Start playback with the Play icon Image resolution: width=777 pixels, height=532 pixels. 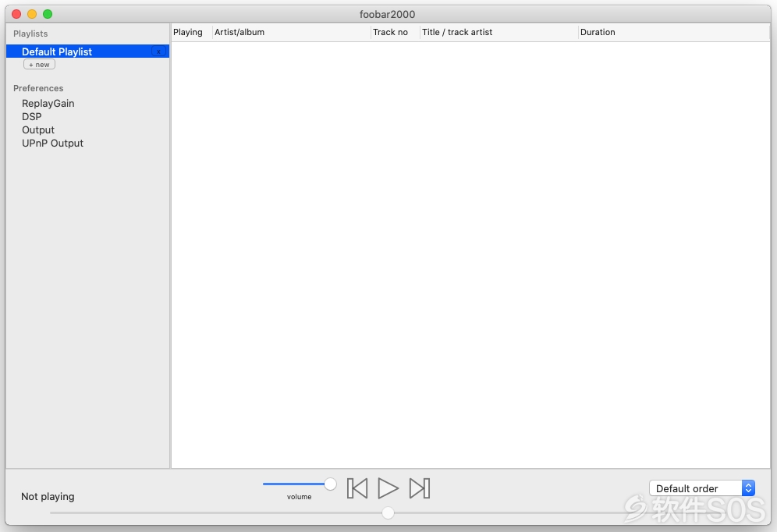(x=388, y=488)
